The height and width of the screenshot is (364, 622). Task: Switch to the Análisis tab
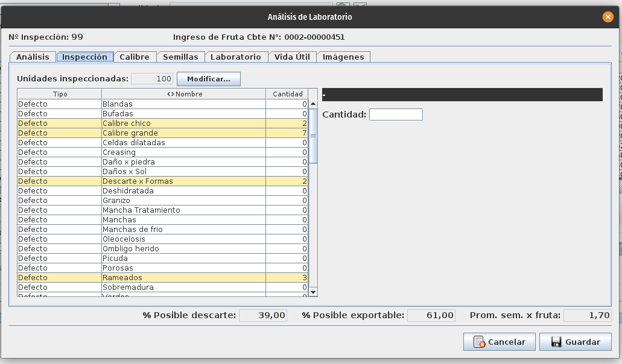pos(33,57)
